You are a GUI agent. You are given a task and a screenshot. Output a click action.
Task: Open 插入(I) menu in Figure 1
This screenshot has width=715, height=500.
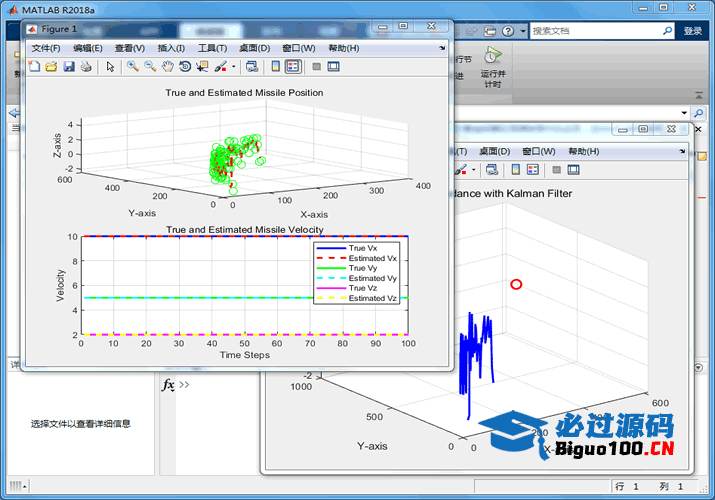171,48
